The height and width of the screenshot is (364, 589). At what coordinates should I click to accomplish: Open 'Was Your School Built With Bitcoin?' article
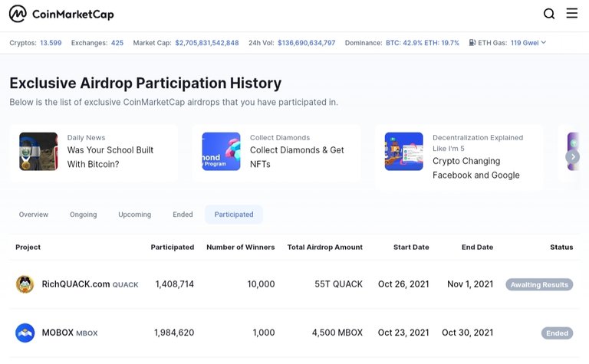pyautogui.click(x=110, y=157)
